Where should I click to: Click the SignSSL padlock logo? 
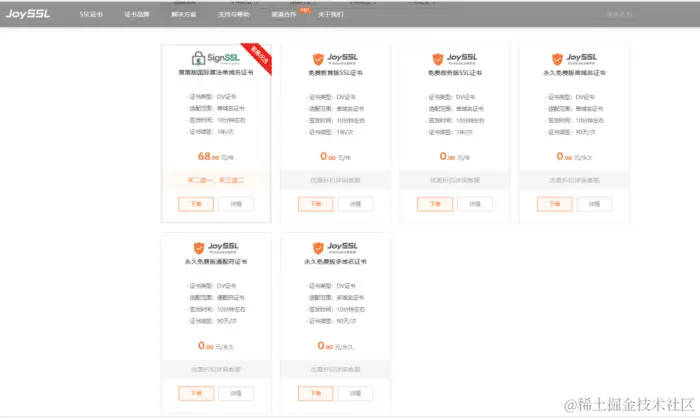198,59
